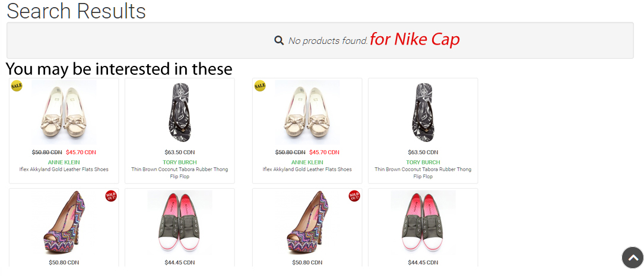Click the leftmost $45.70 CDN sale price
644x276 pixels.
pos(81,153)
